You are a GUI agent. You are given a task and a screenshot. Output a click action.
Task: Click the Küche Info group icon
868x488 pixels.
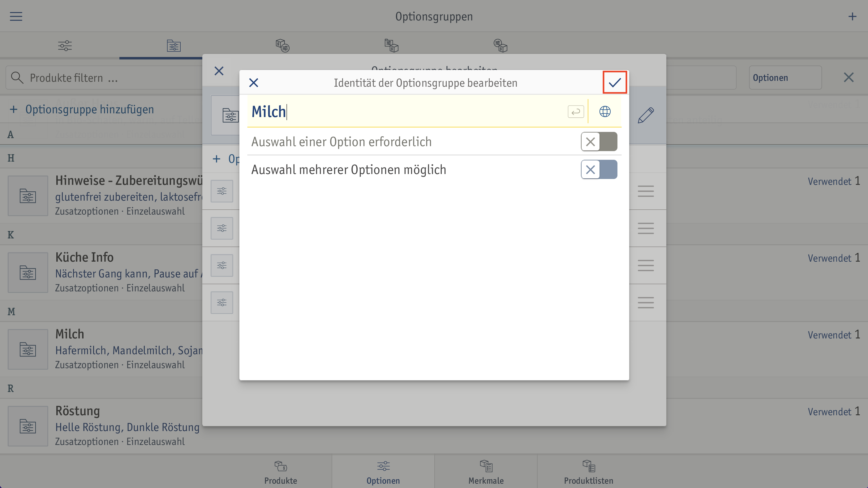(28, 272)
